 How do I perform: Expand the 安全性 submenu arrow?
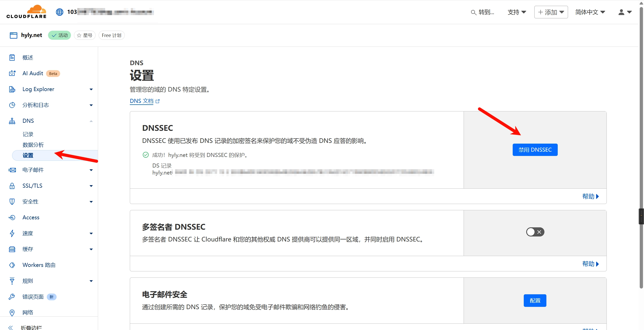point(91,202)
